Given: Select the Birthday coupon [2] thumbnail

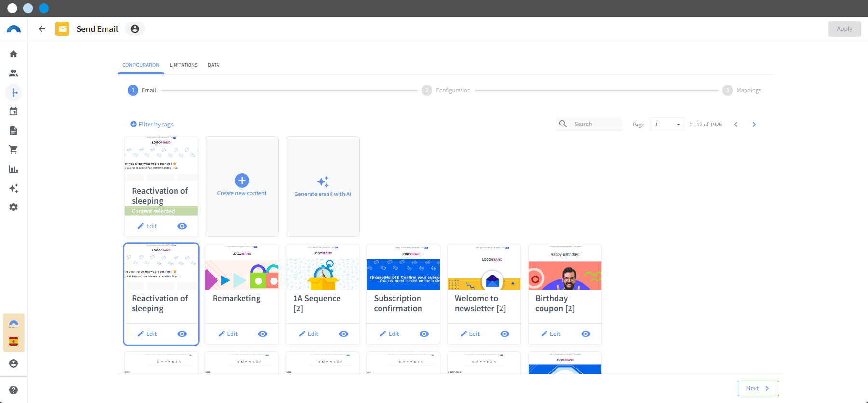Looking at the screenshot, I should 565,267.
